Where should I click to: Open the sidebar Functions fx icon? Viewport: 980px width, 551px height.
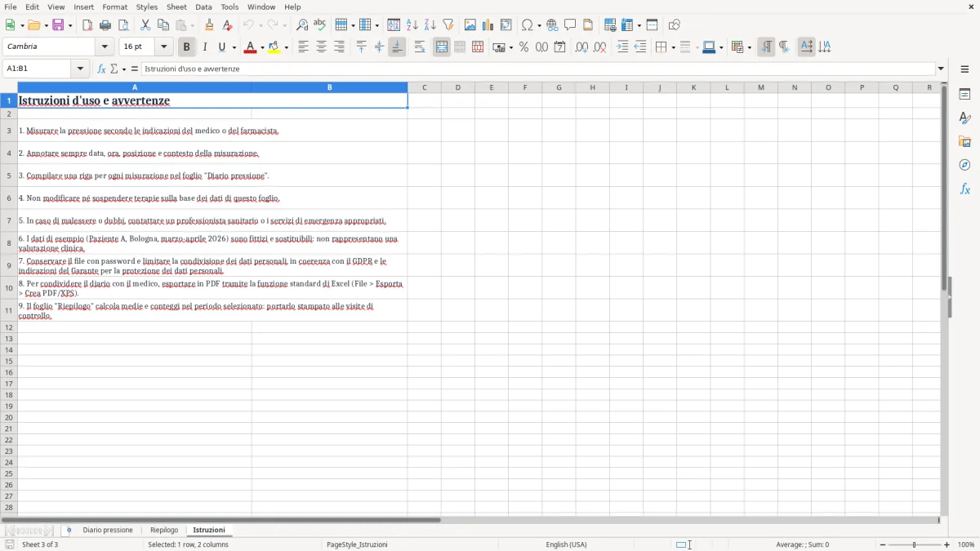964,189
